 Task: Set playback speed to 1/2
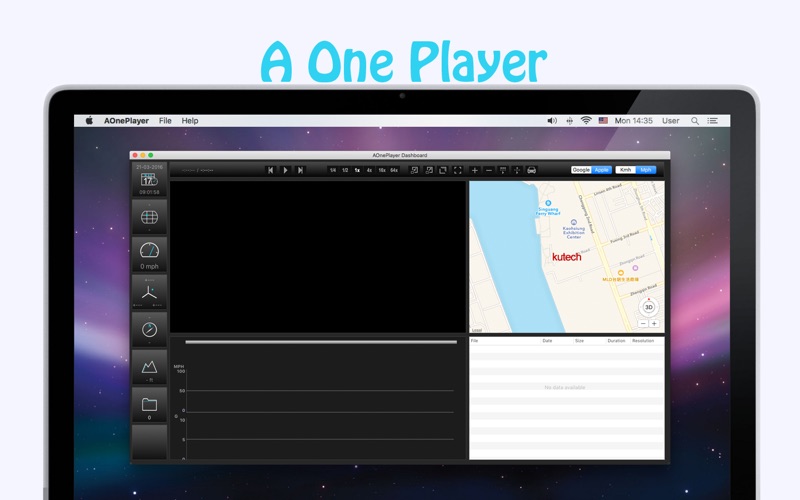(345, 170)
